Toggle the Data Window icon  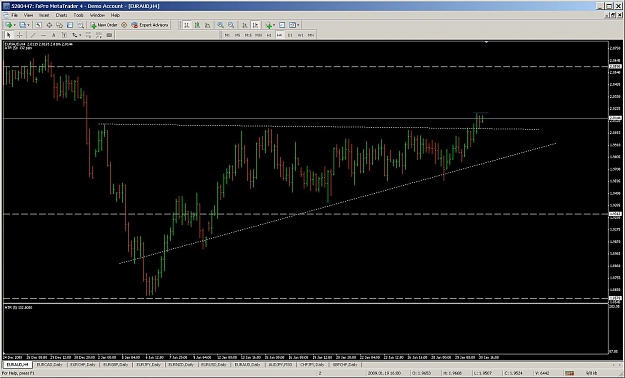tap(49, 25)
